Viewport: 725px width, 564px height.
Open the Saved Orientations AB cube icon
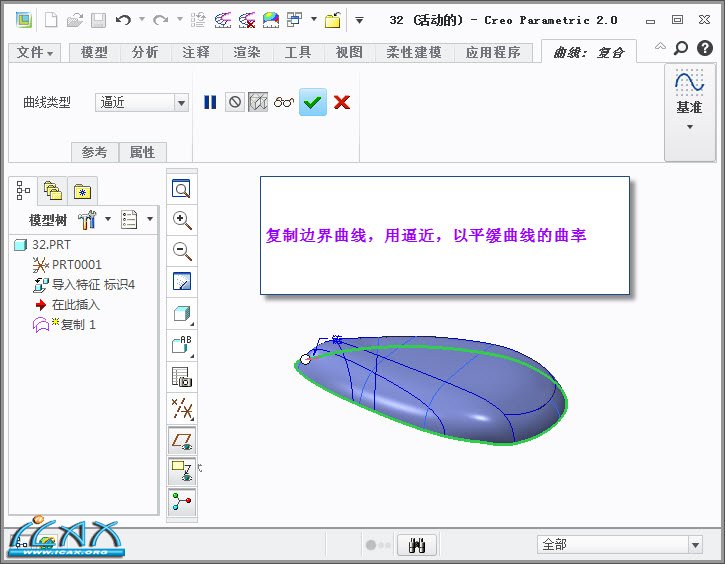[x=182, y=345]
